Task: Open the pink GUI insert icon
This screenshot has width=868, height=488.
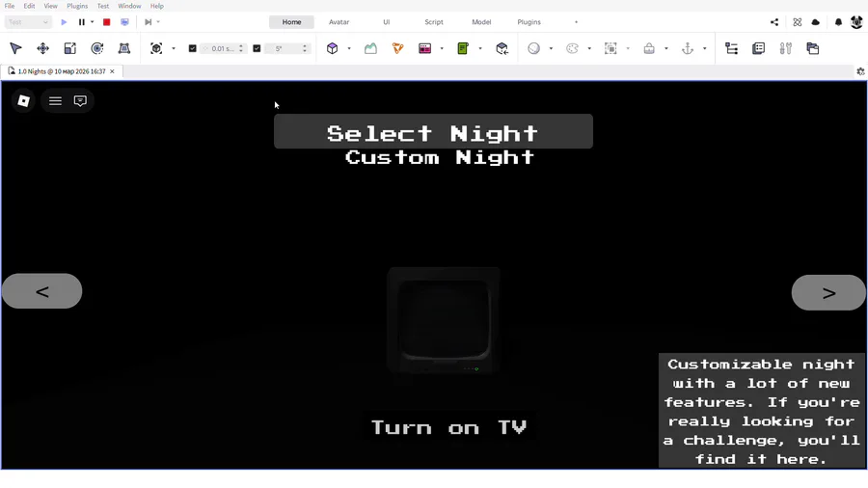Action: coord(424,48)
